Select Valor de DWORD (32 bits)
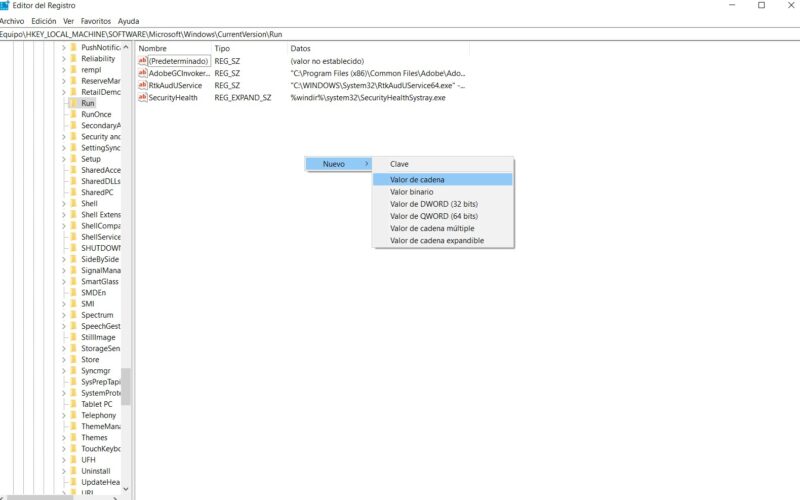 (x=442, y=204)
